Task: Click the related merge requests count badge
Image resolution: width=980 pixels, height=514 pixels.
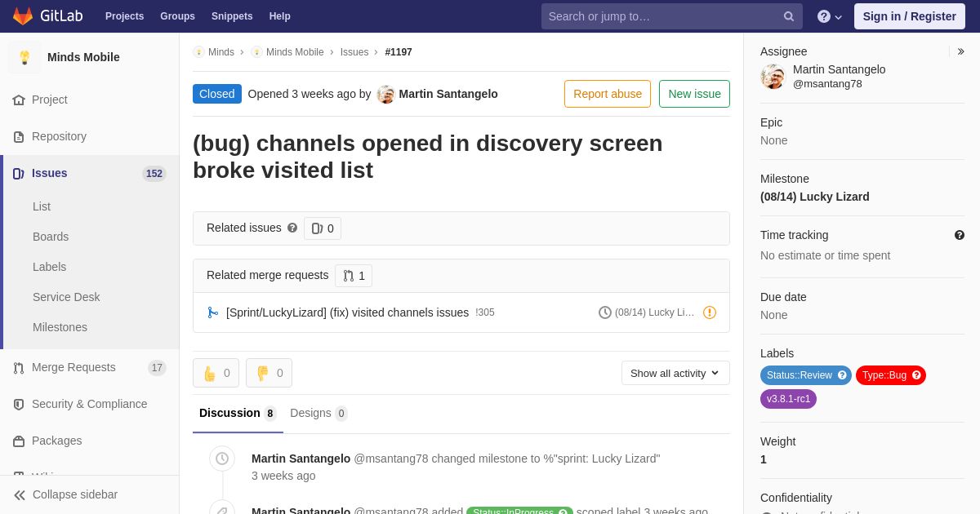Action: pyautogui.click(x=354, y=276)
